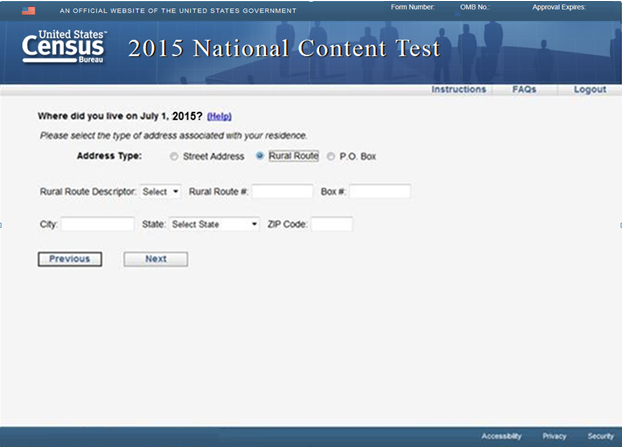Viewport: 622px width, 447px height.
Task: Click the 'Approval Expires:' header text
Action: tap(559, 7)
